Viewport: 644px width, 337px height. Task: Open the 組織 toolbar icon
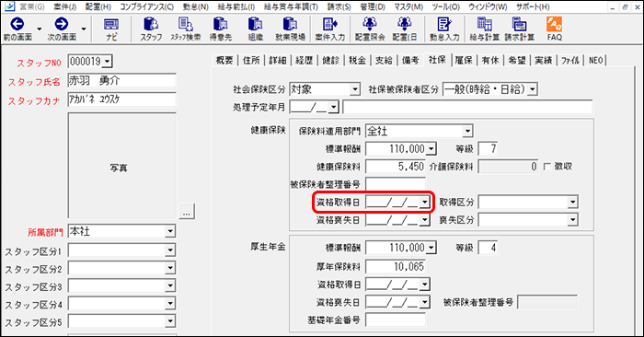[x=255, y=29]
